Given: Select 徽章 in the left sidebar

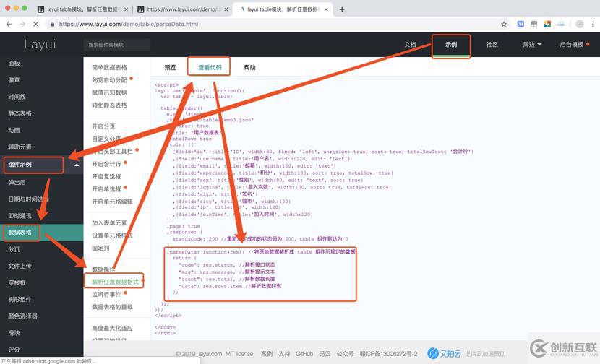Looking at the screenshot, I should pos(14,80).
